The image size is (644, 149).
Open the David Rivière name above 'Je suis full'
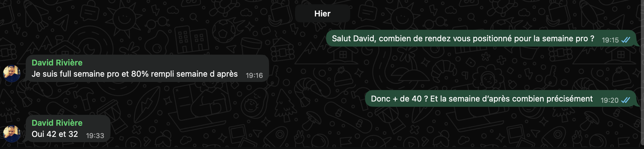pos(57,63)
